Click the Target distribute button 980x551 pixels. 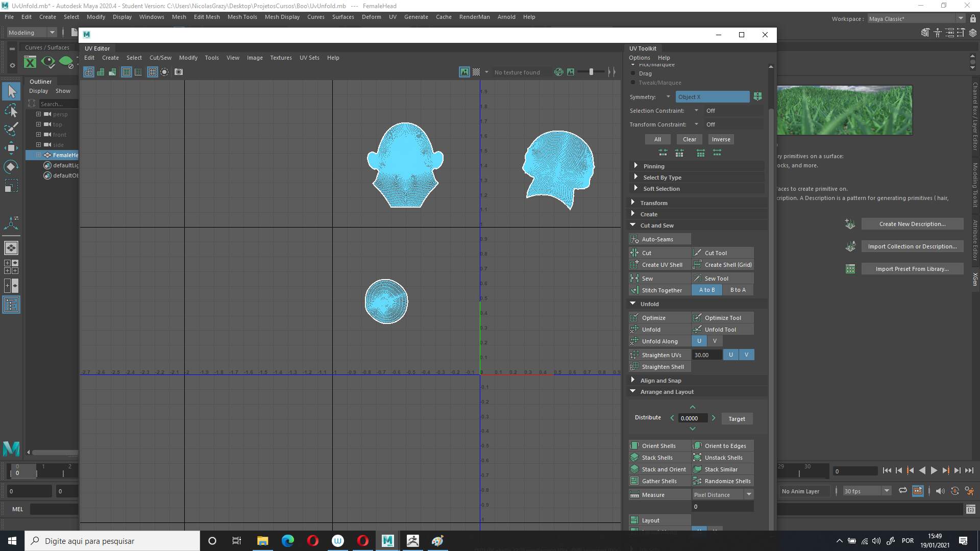(x=737, y=418)
